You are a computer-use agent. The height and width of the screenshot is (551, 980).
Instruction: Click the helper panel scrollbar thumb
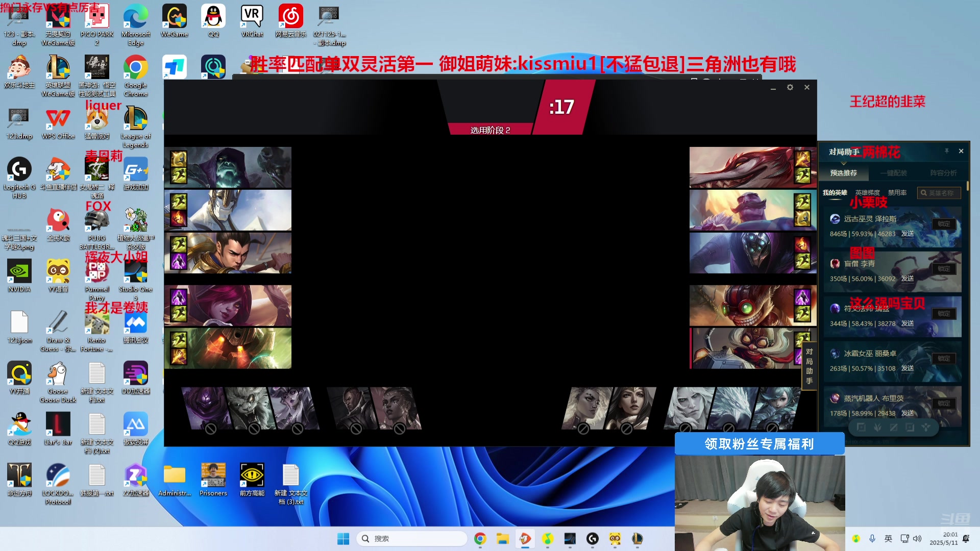click(x=967, y=186)
